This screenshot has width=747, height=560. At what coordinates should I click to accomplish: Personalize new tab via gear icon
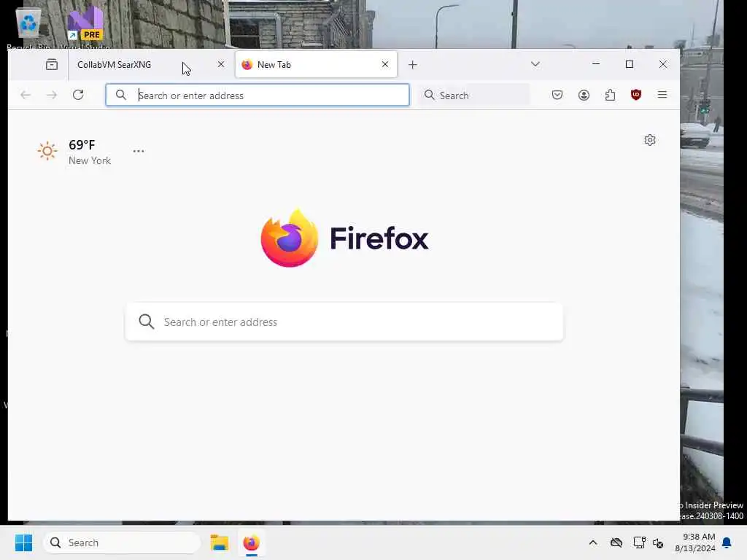(x=650, y=140)
